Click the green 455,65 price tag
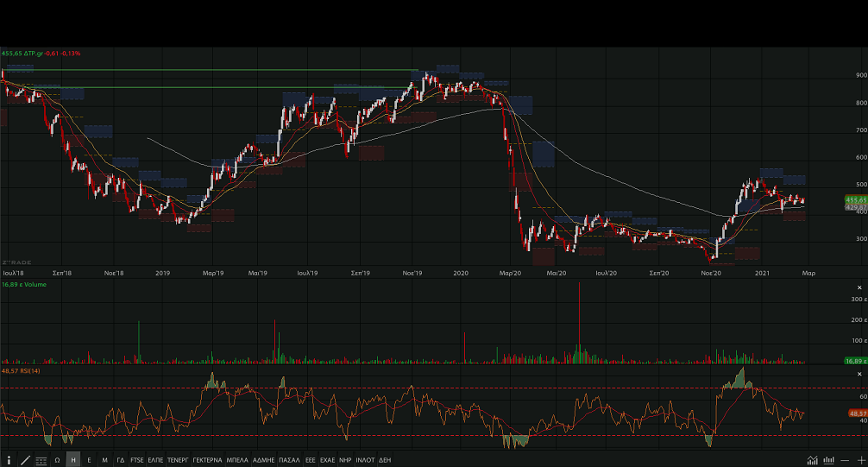This screenshot has height=467, width=868. click(x=856, y=199)
